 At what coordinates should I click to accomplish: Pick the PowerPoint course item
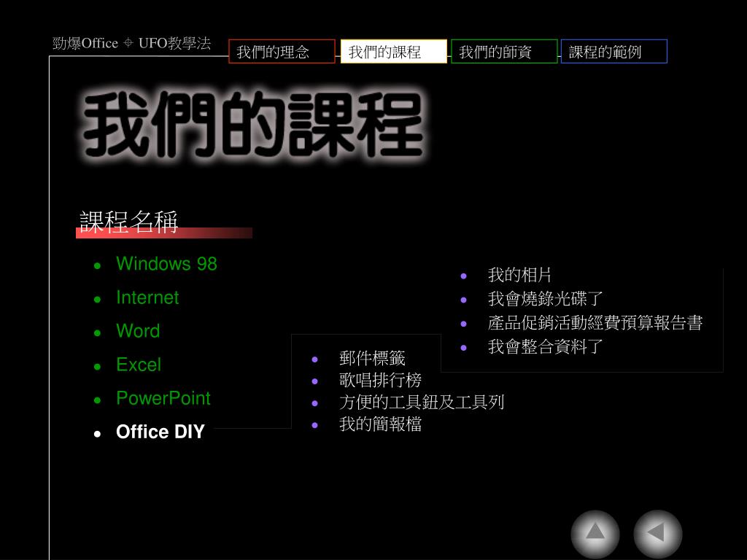[x=163, y=398]
